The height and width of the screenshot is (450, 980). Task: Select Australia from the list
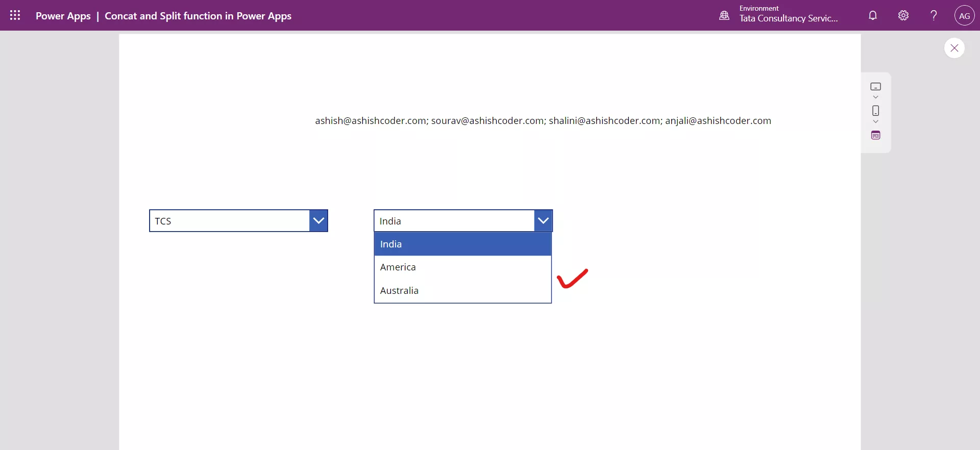point(463,291)
